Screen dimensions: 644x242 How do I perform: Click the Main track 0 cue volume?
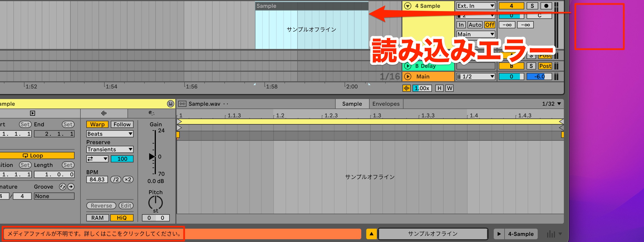[511, 76]
